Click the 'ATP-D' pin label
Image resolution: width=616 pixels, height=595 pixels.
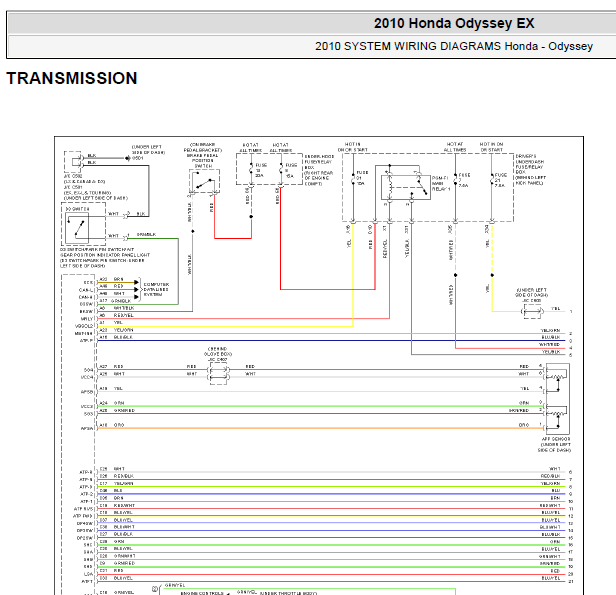86,487
